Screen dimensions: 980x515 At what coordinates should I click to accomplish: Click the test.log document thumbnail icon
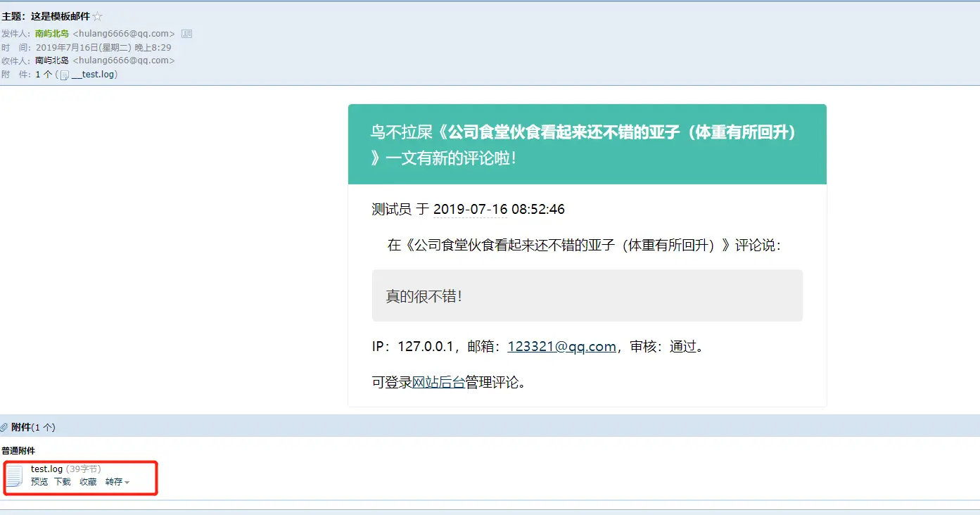coord(15,476)
